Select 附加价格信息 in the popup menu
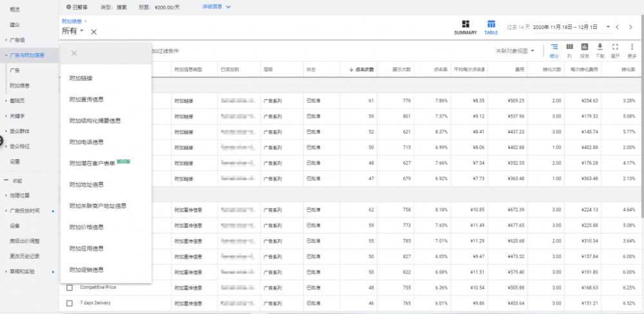The height and width of the screenshot is (314, 644). (x=86, y=227)
